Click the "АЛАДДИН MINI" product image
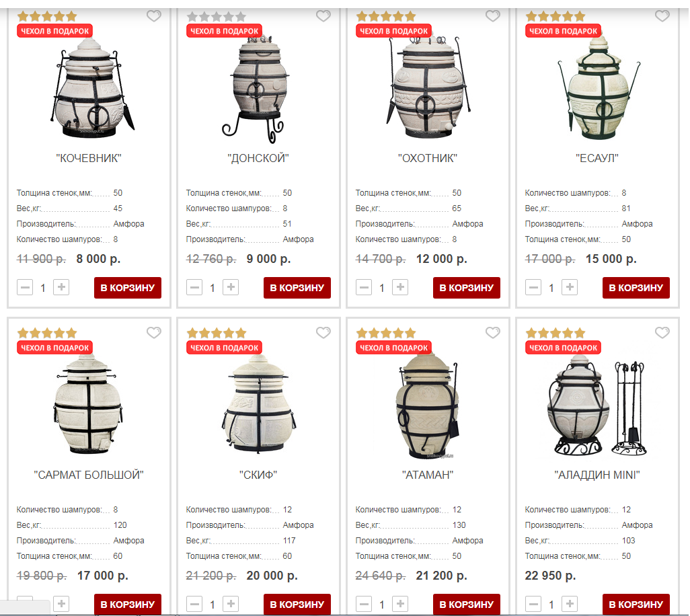Viewport: 690px width, 616px height. click(597, 406)
